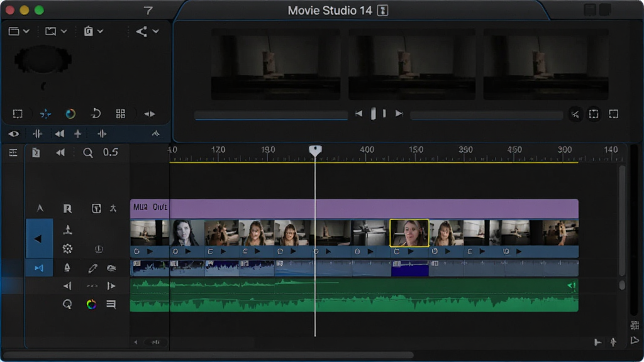Click the stamp icon in video track header

67,229
